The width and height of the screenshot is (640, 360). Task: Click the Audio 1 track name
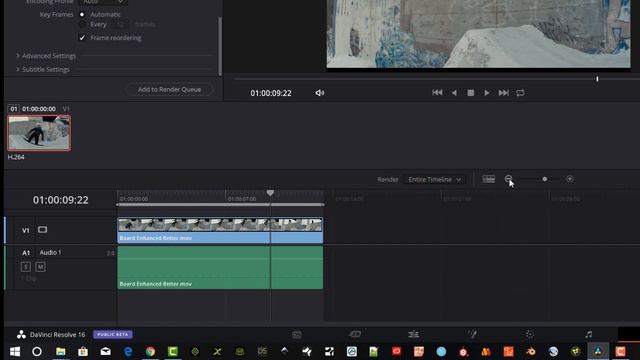50,253
